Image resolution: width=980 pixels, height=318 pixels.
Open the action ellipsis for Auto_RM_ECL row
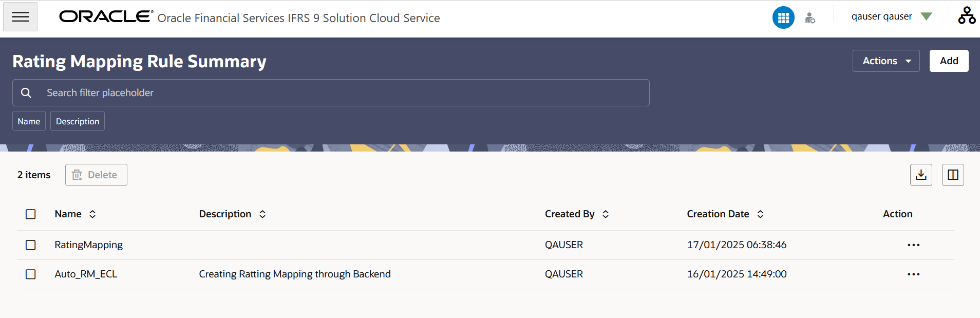click(913, 274)
